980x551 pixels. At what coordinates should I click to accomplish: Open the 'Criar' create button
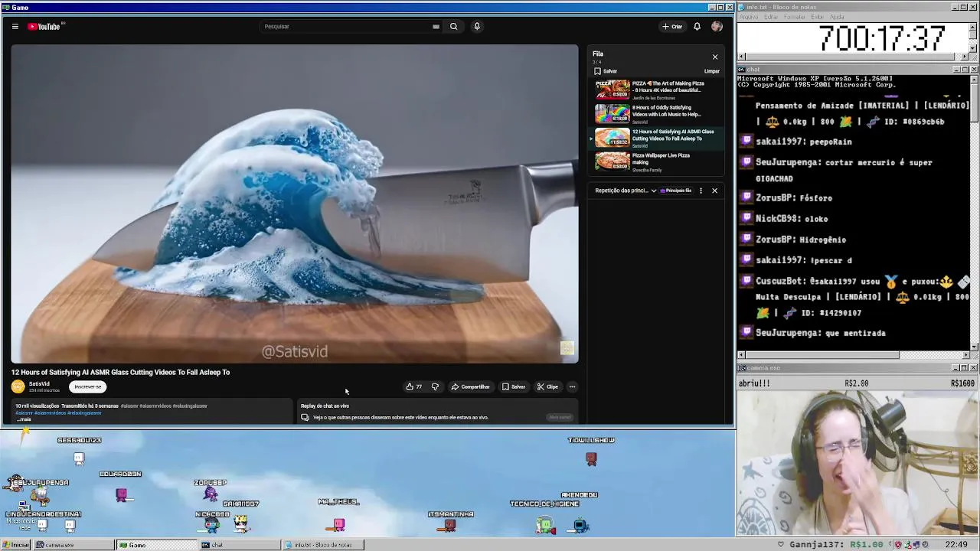(672, 26)
